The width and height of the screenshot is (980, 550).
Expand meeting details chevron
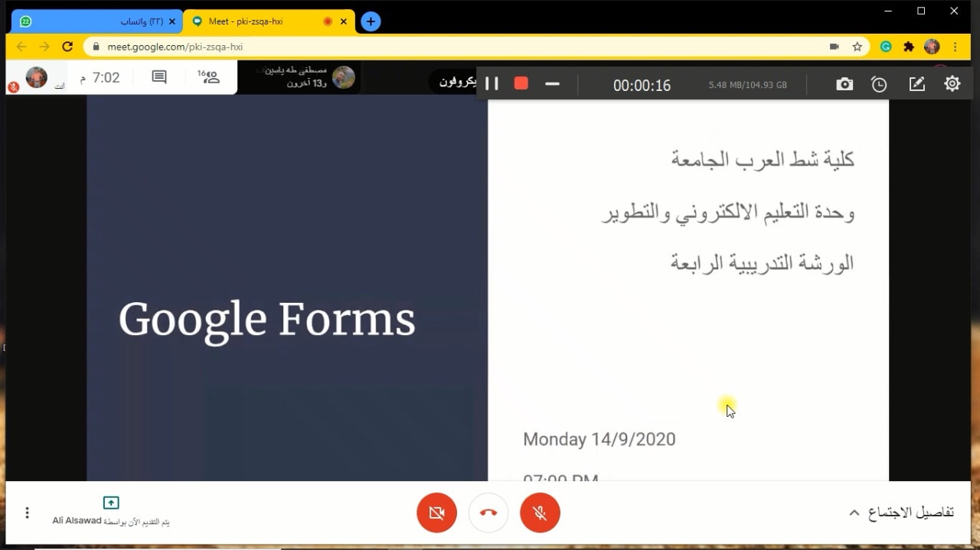point(854,513)
